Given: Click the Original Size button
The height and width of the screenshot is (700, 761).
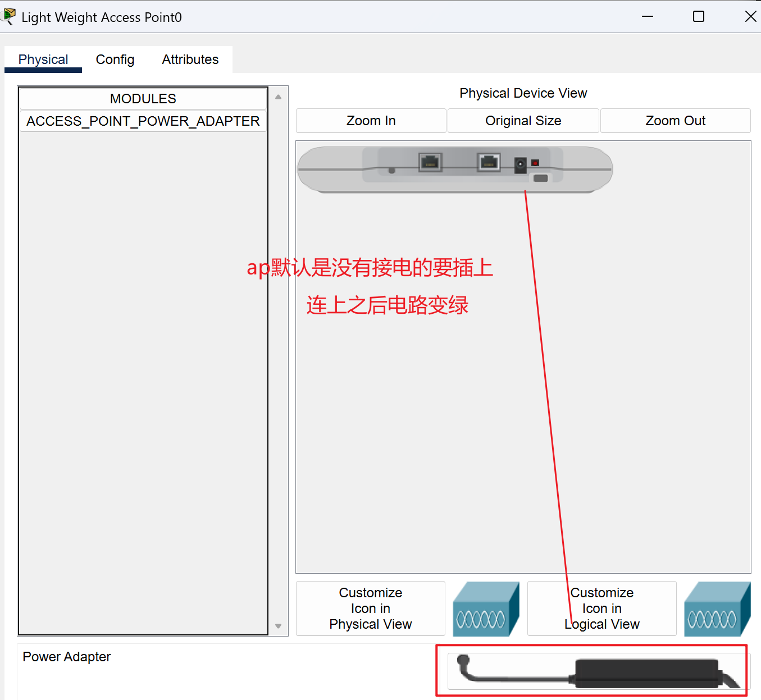Looking at the screenshot, I should coord(523,121).
